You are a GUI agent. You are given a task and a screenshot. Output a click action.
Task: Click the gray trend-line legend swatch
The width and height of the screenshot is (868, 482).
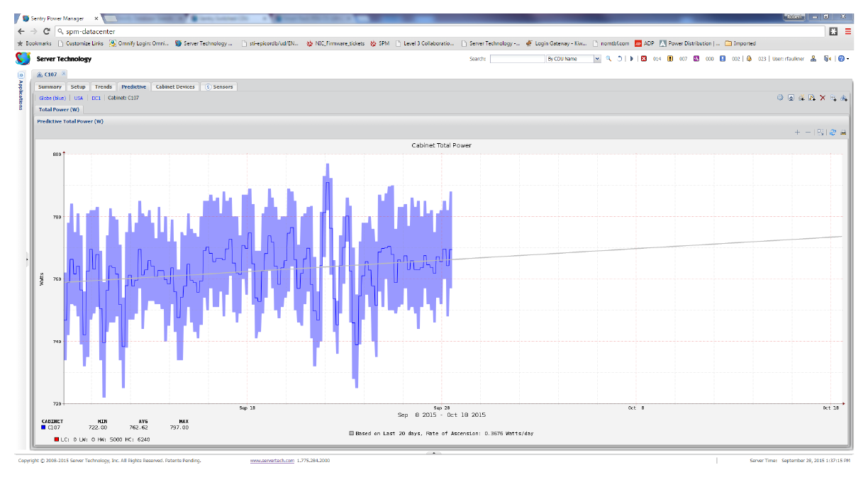352,433
